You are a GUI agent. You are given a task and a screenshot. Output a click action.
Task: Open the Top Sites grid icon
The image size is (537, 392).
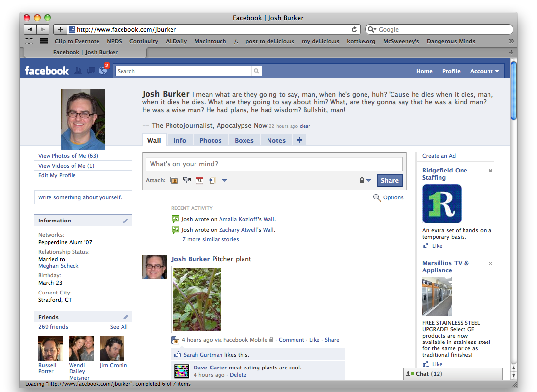coord(44,41)
